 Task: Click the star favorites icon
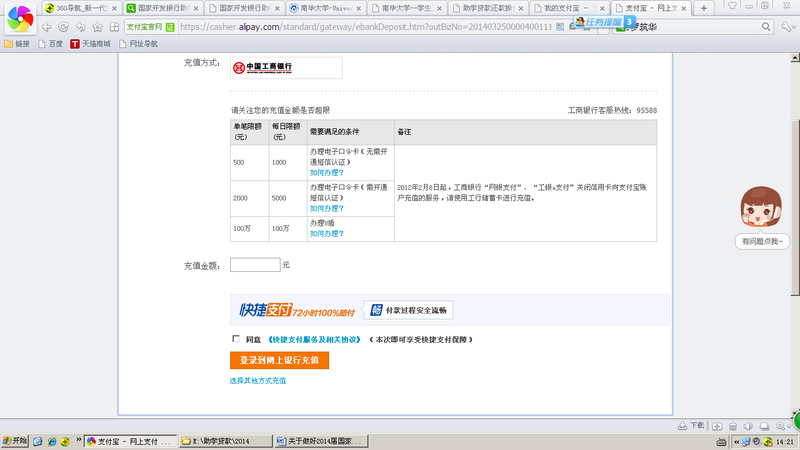[97, 27]
